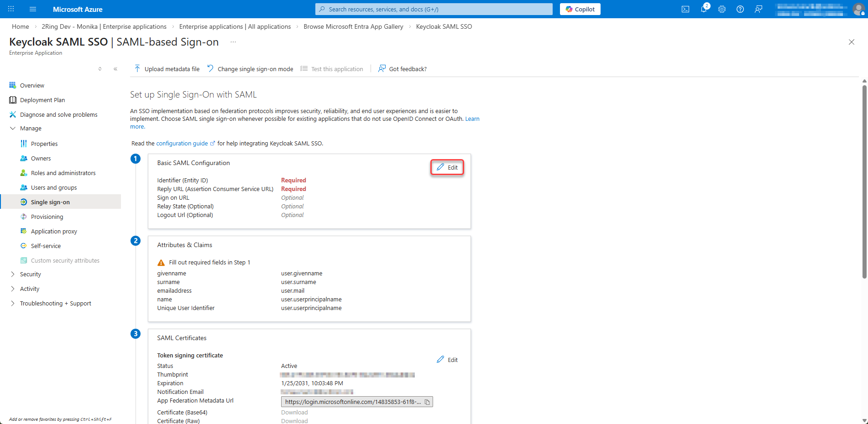Click the page vertical scrollbar

[864, 182]
